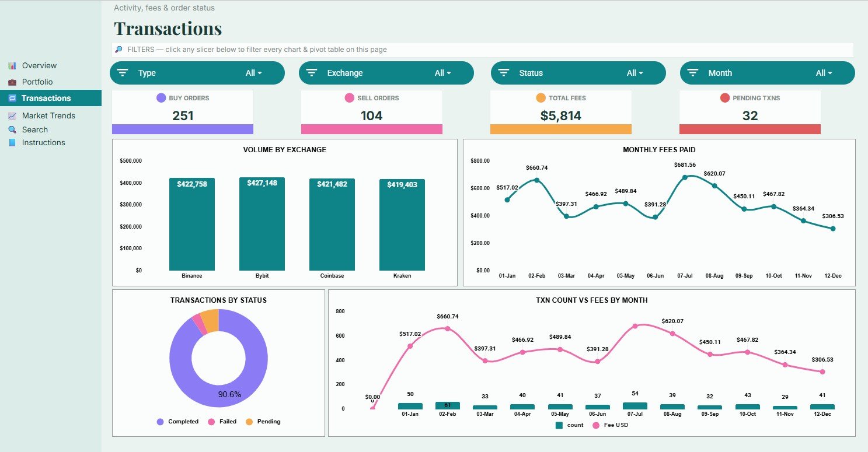Click the pink bar under SELL ORDERS

coord(372,129)
